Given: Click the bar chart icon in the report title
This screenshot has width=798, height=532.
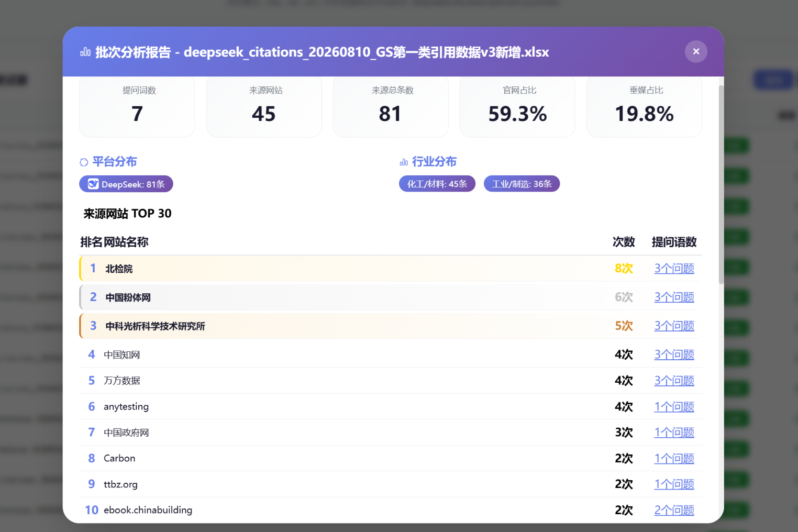Looking at the screenshot, I should coord(85,52).
